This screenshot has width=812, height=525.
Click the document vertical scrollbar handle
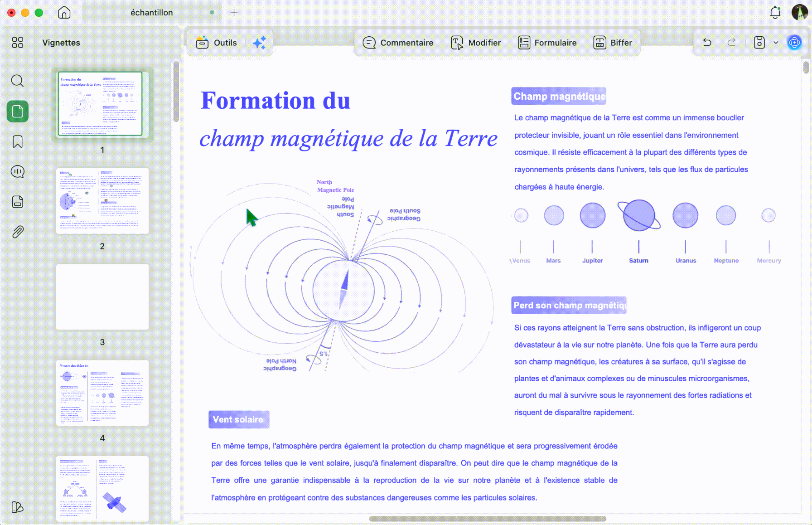pos(806,68)
